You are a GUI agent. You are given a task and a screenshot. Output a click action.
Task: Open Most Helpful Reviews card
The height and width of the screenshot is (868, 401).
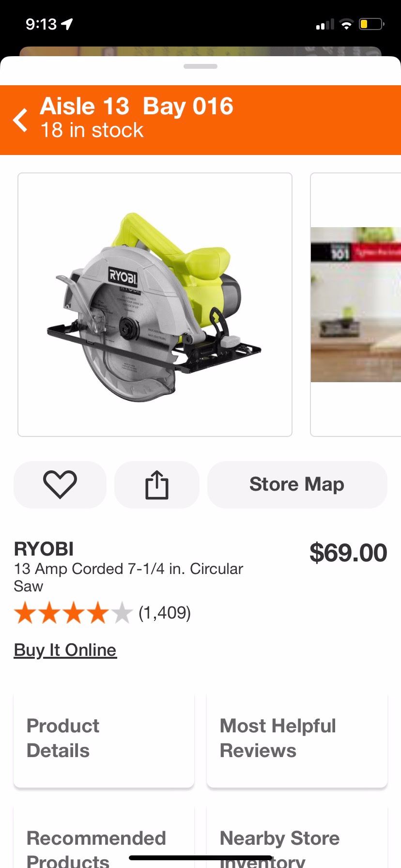[297, 739]
